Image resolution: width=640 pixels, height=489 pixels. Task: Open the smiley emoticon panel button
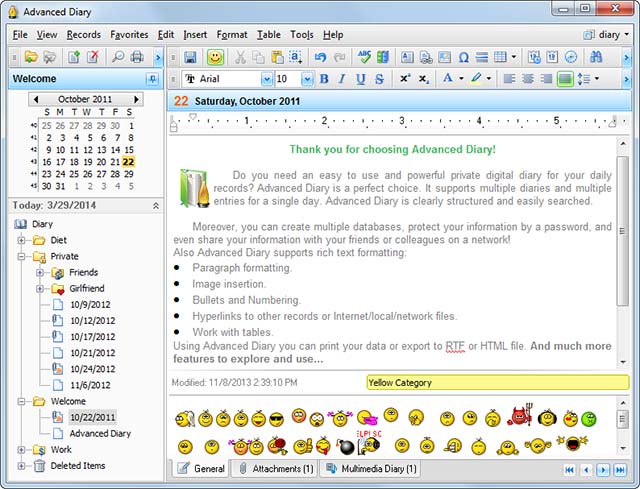click(215, 58)
